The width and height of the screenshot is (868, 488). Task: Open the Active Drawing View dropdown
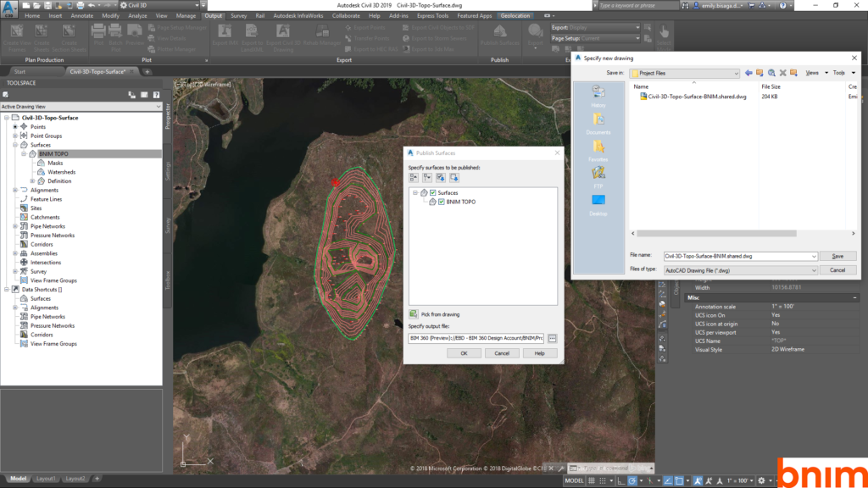click(158, 107)
